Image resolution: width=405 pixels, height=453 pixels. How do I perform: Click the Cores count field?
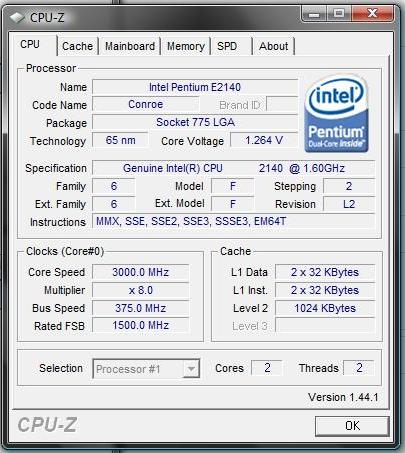click(x=267, y=368)
